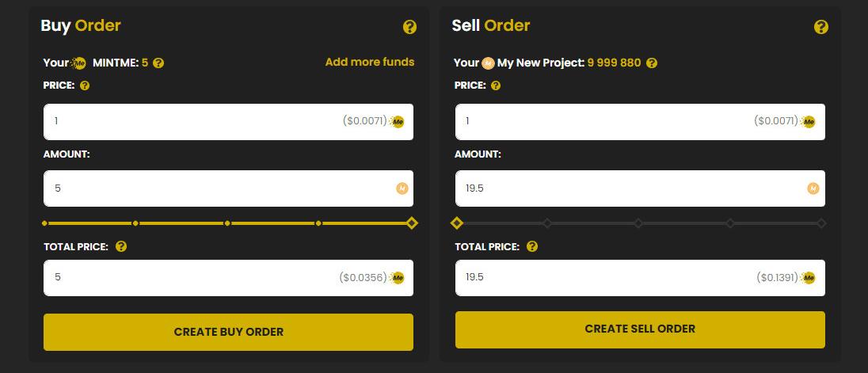Click the token icon in sell amount field
868x373 pixels.
813,188
